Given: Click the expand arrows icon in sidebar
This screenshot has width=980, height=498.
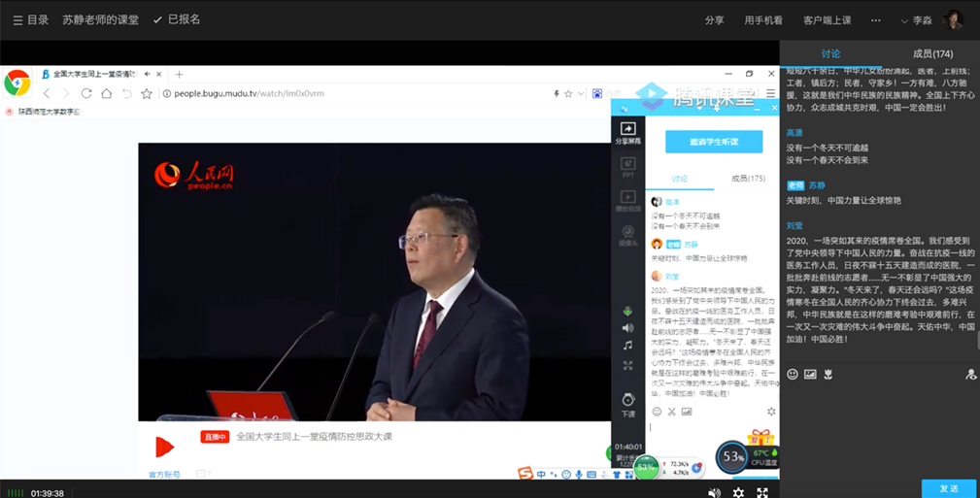Looking at the screenshot, I should pyautogui.click(x=627, y=365).
